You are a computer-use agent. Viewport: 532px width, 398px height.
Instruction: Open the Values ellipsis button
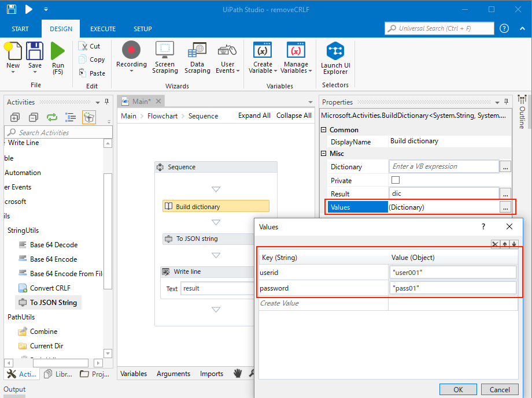tap(505, 207)
